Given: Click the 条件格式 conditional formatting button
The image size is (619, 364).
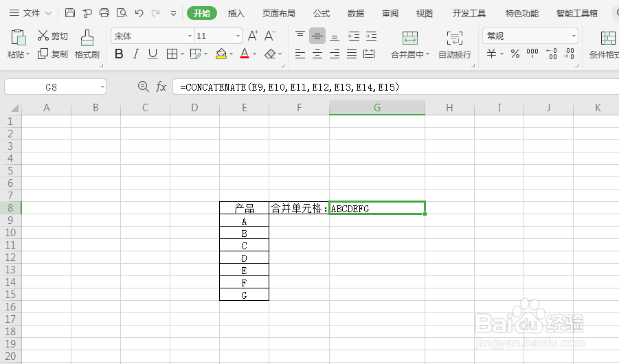Looking at the screenshot, I should click(605, 45).
